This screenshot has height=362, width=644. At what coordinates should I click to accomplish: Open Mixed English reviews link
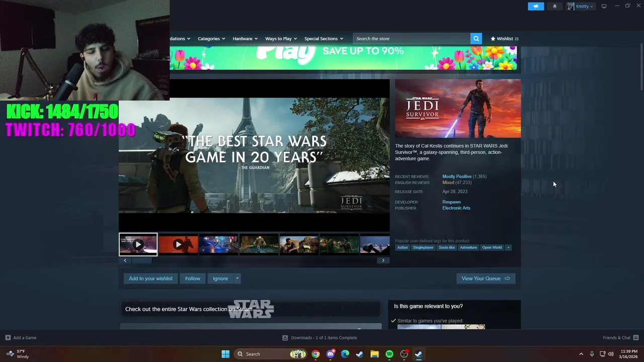(x=448, y=183)
